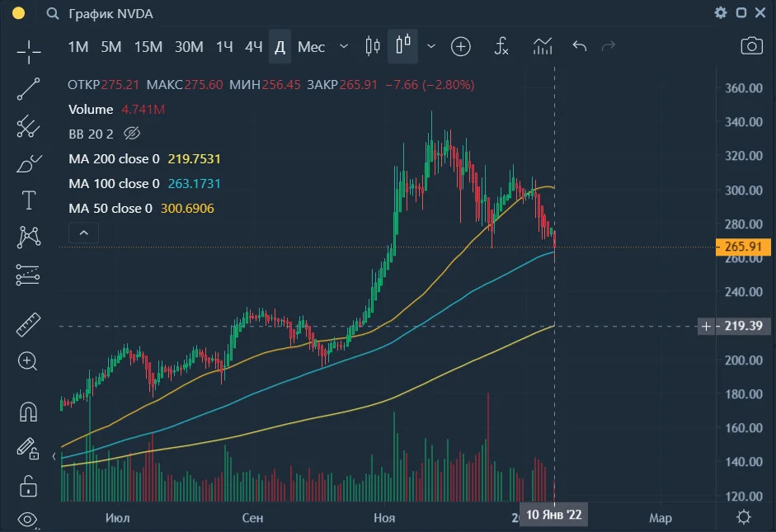776x532 pixels.
Task: Click the 5М interval button
Action: pos(111,47)
